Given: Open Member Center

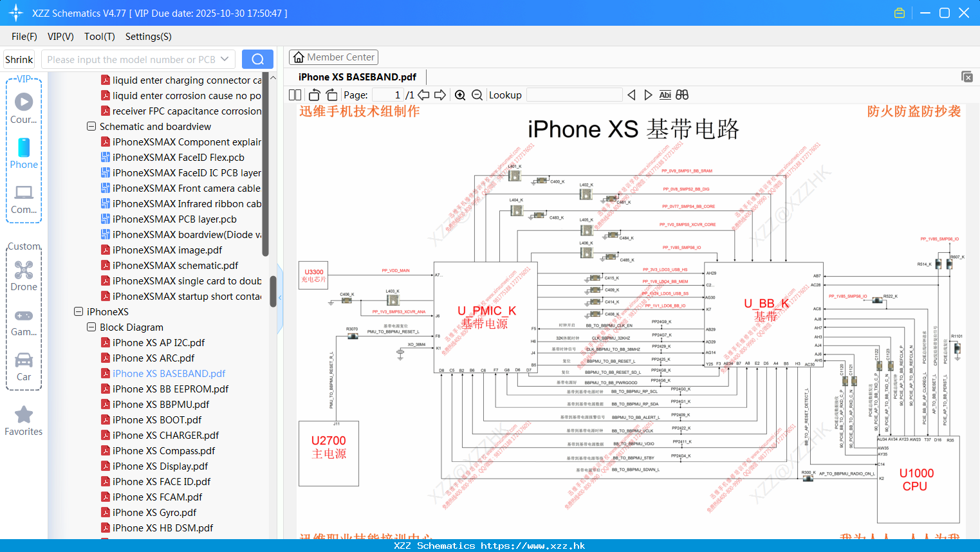Looking at the screenshot, I should tap(333, 57).
